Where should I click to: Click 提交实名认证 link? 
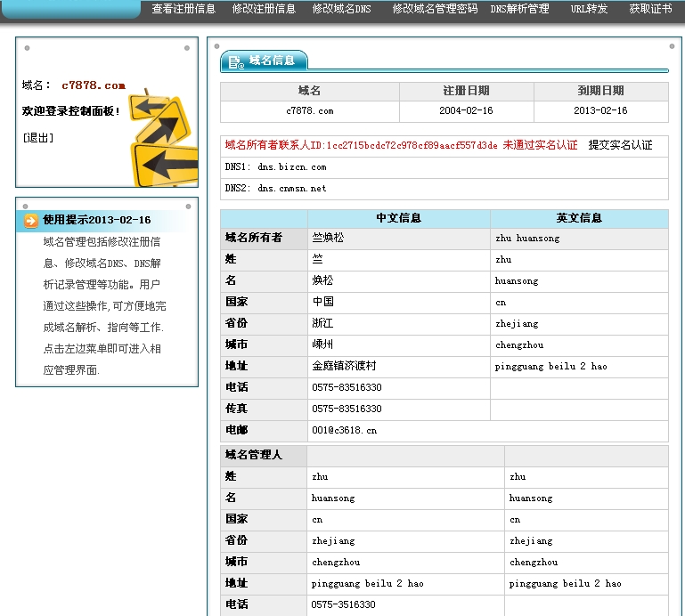pyautogui.click(x=620, y=145)
